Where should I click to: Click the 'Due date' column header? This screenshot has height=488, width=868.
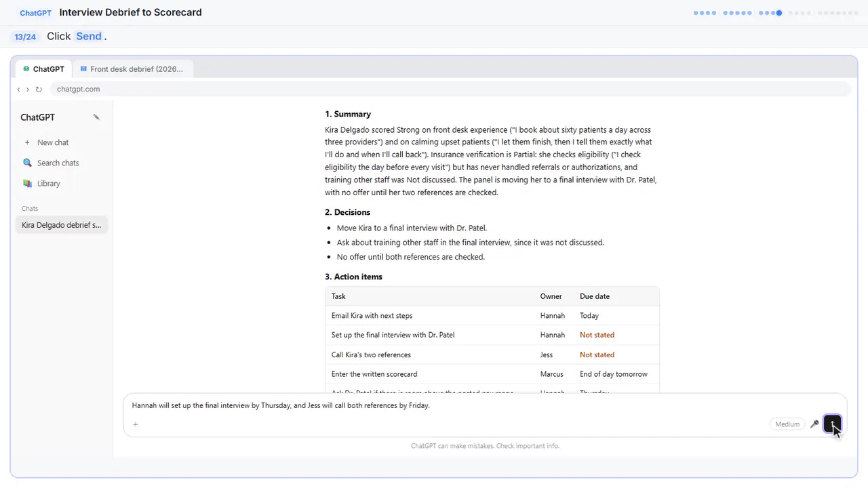click(595, 296)
